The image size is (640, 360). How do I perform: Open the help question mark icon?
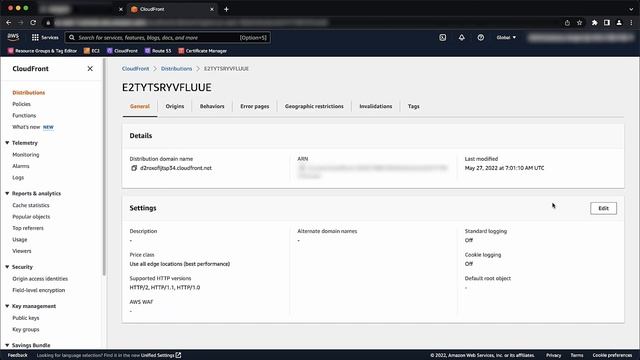(481, 38)
